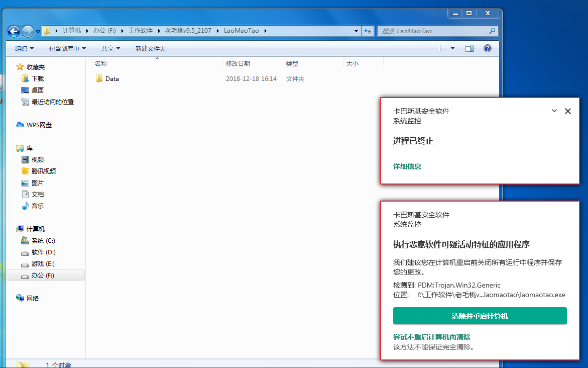Open the 包含到库中 menu
This screenshot has height=368, width=588.
[67, 48]
